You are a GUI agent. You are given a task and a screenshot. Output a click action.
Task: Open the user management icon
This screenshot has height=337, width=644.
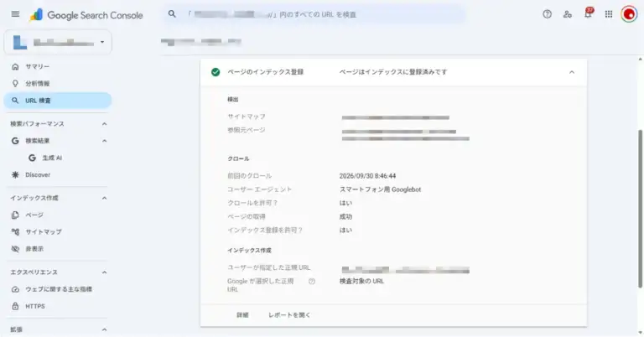[568, 14]
